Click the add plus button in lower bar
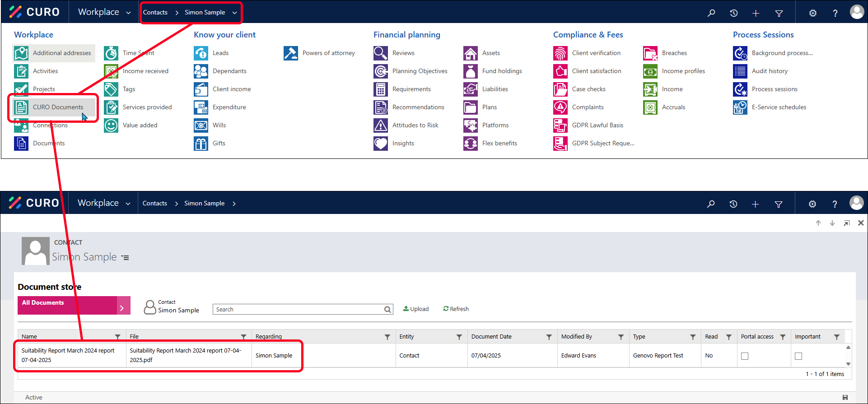Viewport: 868px width, 404px height. point(755,204)
